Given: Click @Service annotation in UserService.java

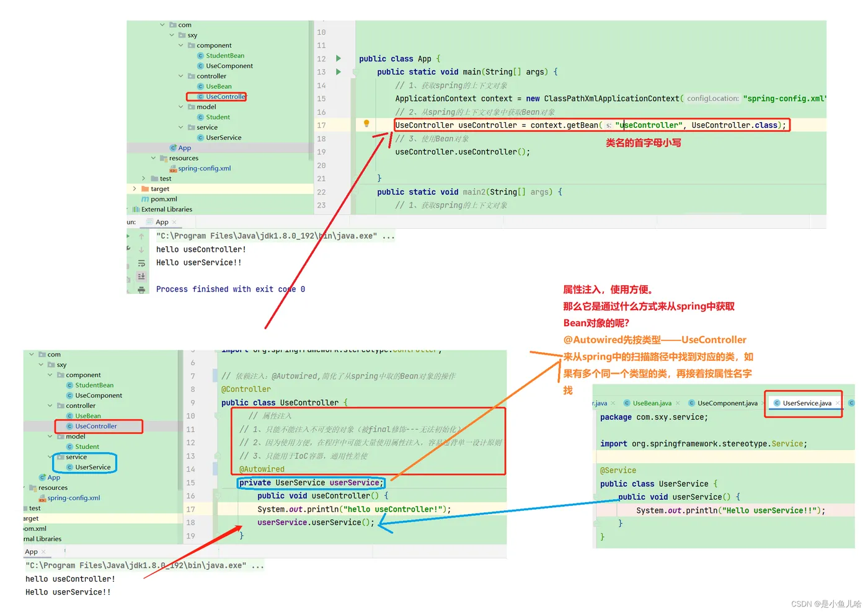Looking at the screenshot, I should click(618, 471).
